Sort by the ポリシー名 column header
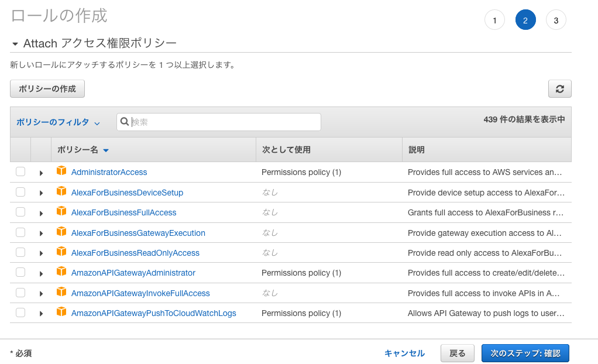 pos(82,150)
